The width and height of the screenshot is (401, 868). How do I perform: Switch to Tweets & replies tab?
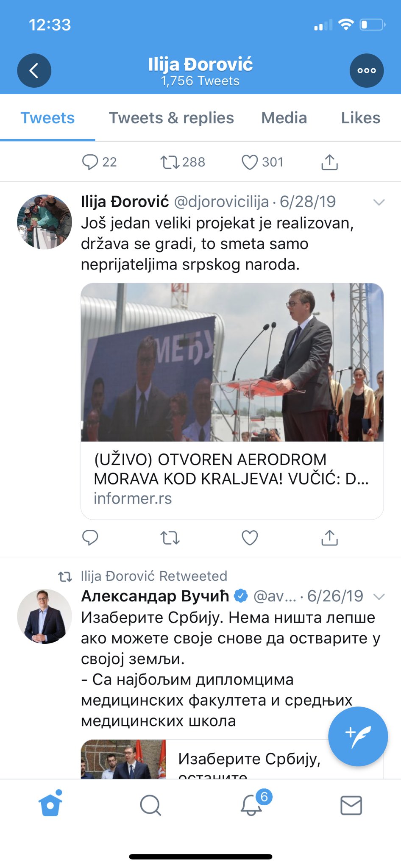tap(171, 118)
